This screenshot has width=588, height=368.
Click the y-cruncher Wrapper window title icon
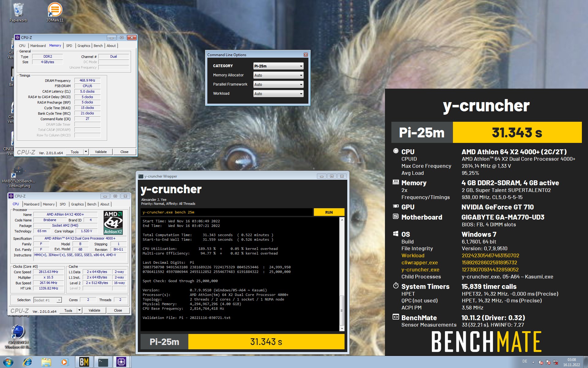pos(141,176)
